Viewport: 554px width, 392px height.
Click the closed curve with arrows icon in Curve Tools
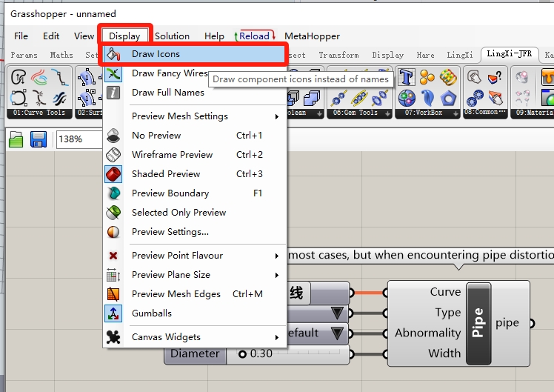(19, 77)
